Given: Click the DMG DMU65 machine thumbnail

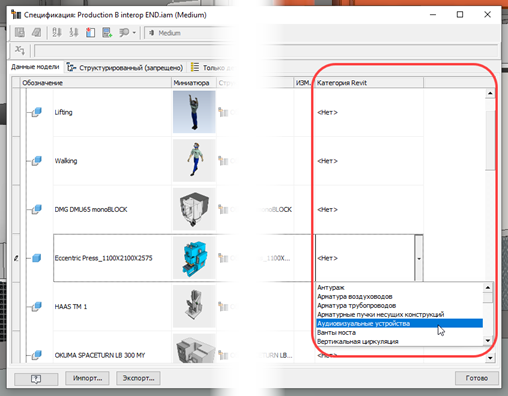Looking at the screenshot, I should (x=194, y=209).
